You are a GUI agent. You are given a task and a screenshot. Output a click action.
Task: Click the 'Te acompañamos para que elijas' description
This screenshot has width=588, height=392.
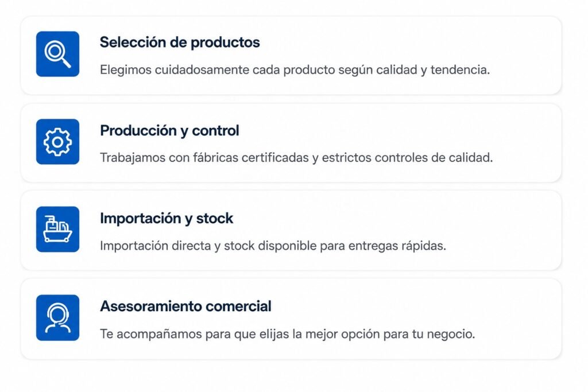pos(287,334)
